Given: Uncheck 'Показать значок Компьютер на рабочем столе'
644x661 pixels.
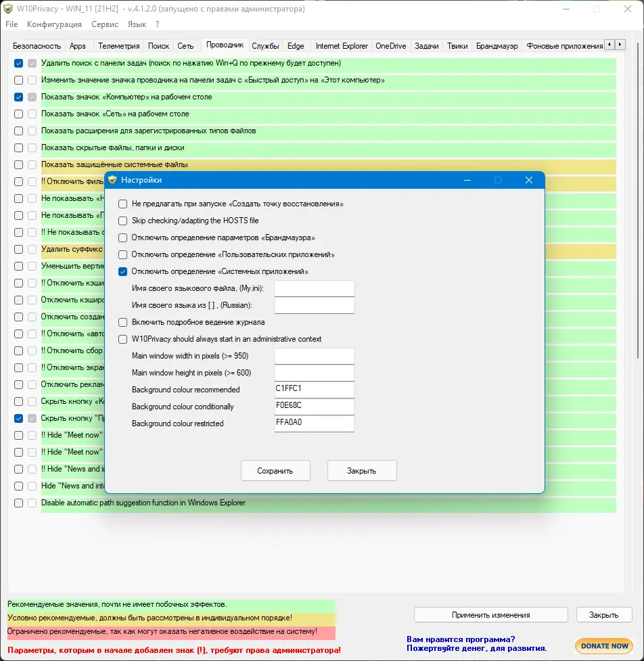Looking at the screenshot, I should click(x=18, y=97).
